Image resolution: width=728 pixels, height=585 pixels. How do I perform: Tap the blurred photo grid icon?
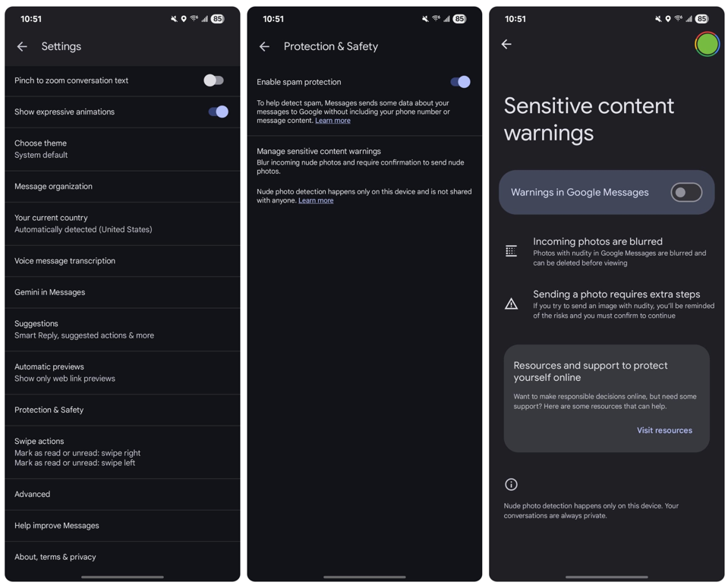coord(511,251)
